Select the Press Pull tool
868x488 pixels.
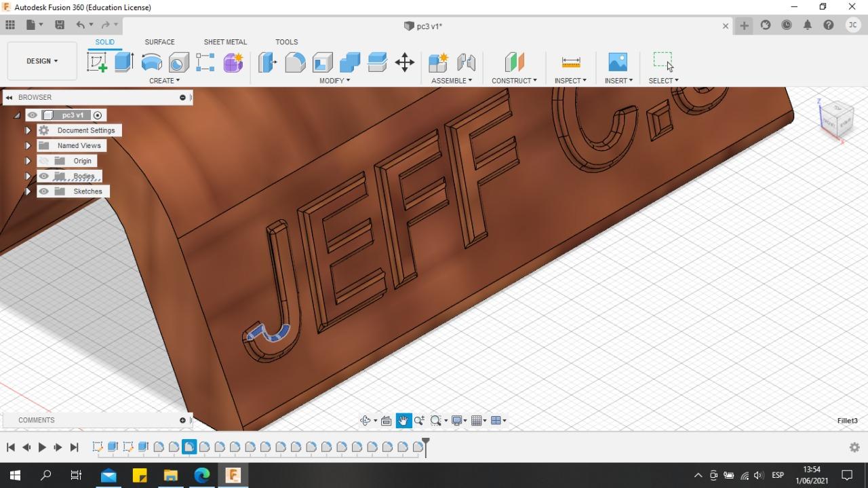[267, 62]
